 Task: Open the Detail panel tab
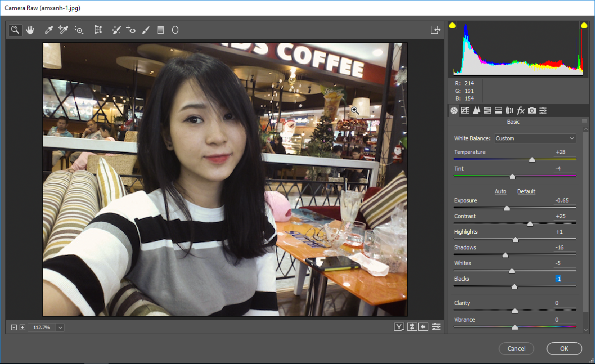(476, 111)
